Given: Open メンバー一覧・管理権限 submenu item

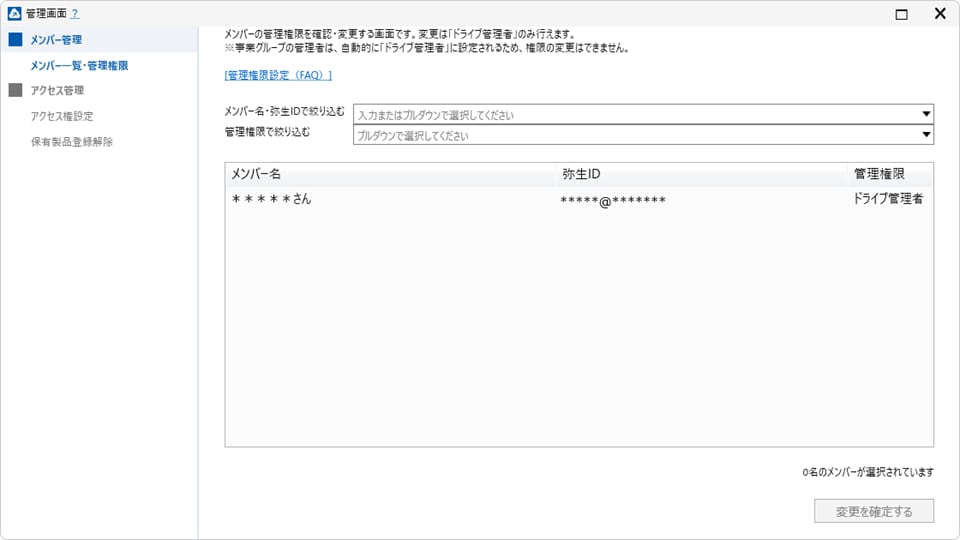Looking at the screenshot, I should (80, 66).
